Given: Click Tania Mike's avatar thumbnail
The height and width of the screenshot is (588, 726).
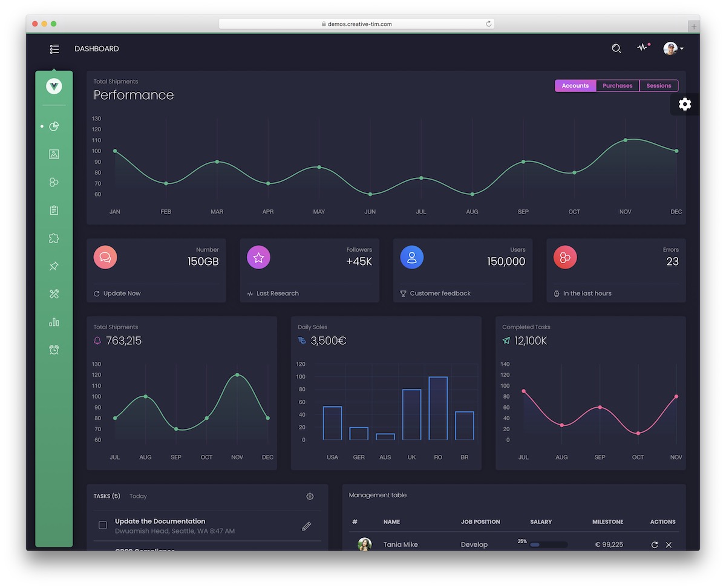Looking at the screenshot, I should point(364,544).
